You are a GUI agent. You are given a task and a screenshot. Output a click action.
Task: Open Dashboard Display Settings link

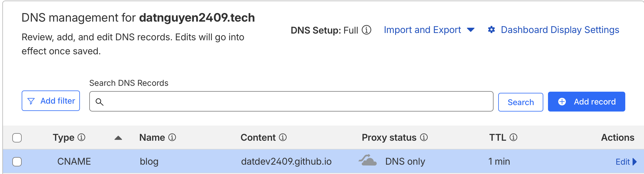click(560, 30)
